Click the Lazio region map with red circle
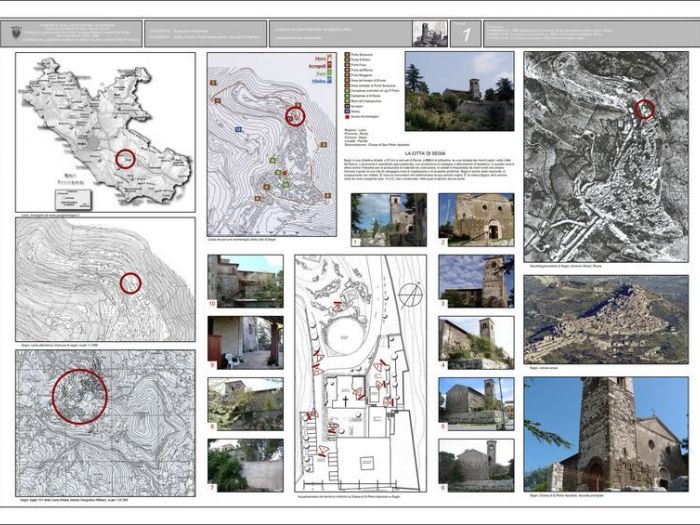Screen dimensions: 700x525 (x=105, y=132)
